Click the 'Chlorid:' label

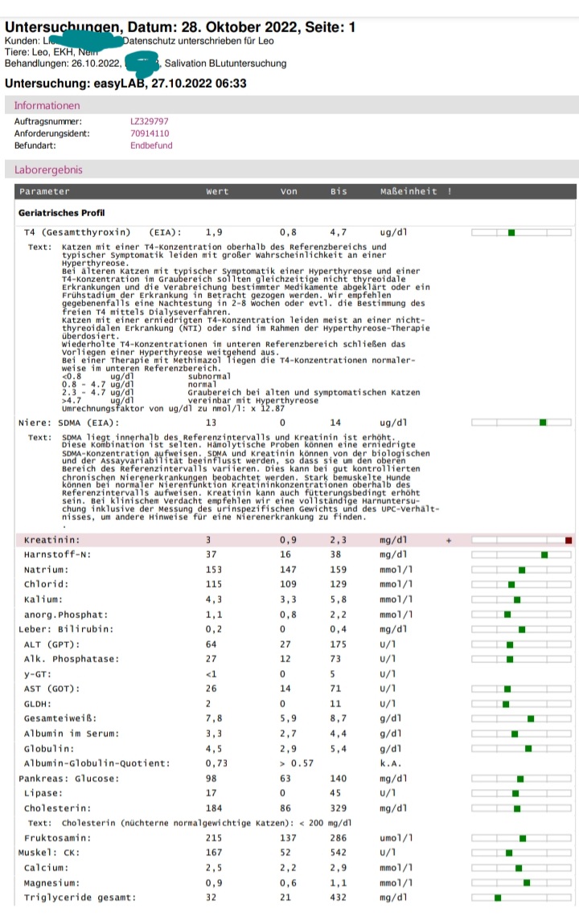(x=46, y=584)
